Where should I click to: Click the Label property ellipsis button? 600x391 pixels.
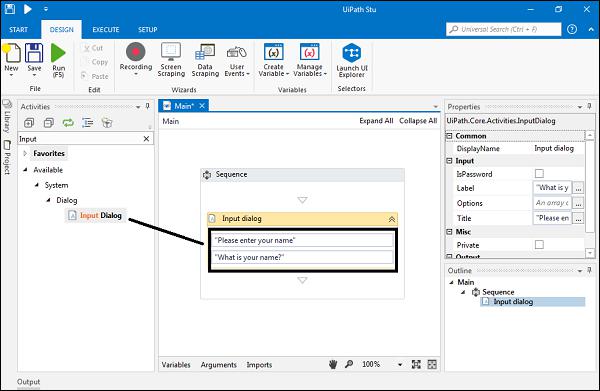[578, 188]
